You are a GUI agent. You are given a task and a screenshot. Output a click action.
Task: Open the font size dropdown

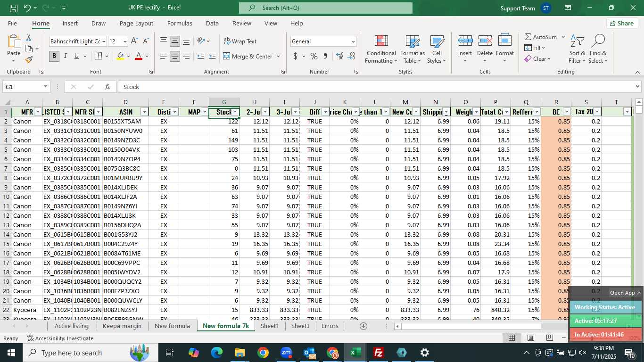tap(124, 41)
